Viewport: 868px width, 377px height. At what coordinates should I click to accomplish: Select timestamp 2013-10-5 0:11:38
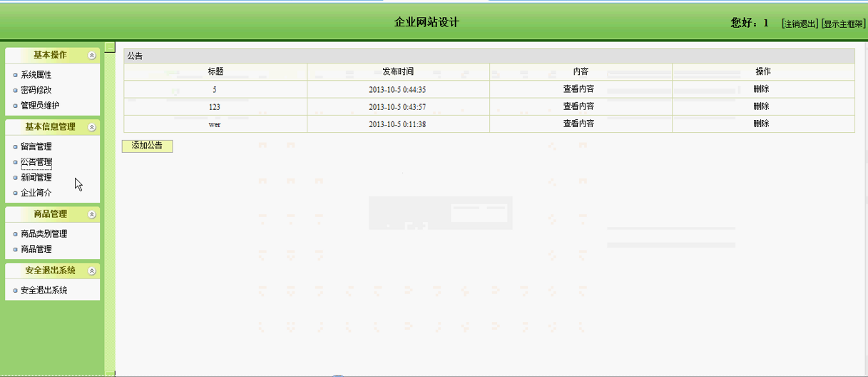click(397, 124)
